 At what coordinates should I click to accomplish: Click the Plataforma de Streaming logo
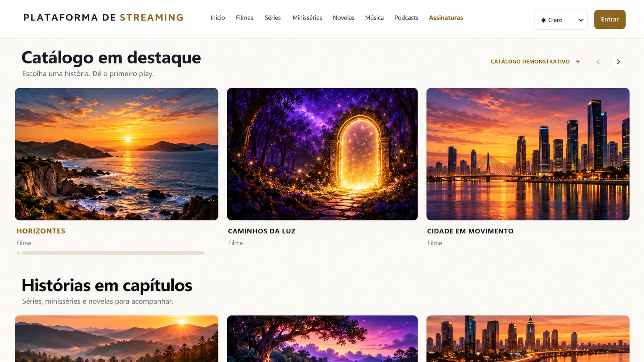(x=104, y=18)
